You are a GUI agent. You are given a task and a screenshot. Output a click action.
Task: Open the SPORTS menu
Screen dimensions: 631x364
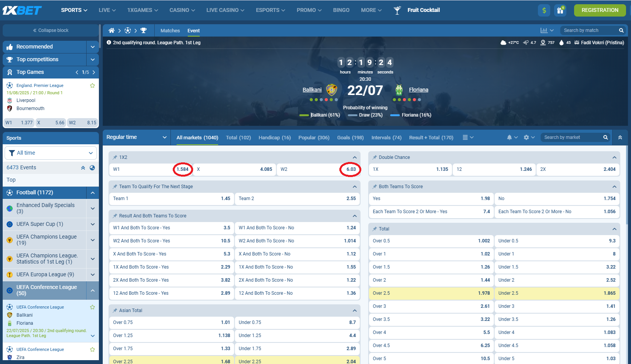click(74, 10)
